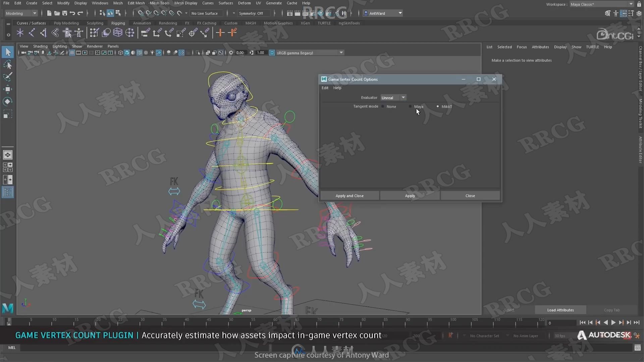Click the New Scene icon in status line
The height and width of the screenshot is (362, 644).
click(49, 13)
